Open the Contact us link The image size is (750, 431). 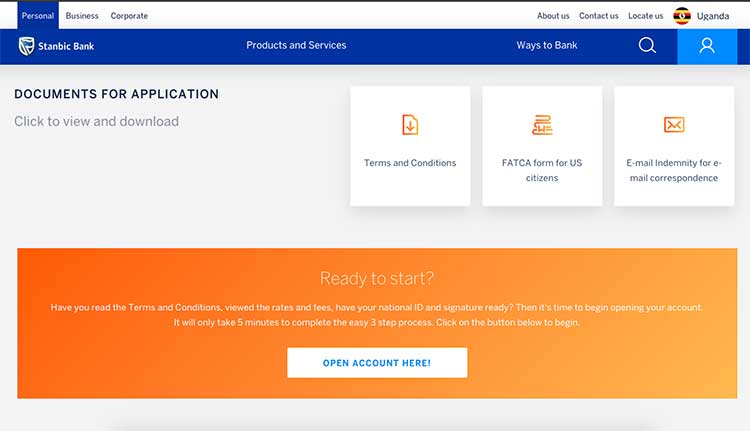tap(598, 16)
